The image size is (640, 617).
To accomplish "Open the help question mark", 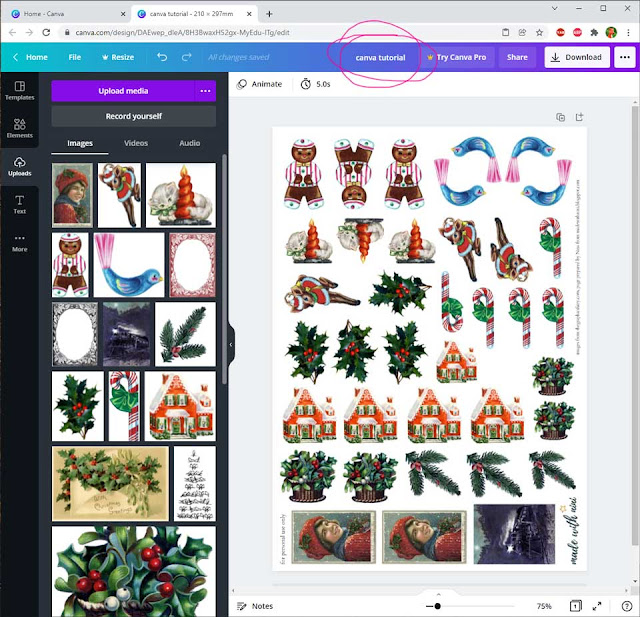I will click(x=627, y=606).
